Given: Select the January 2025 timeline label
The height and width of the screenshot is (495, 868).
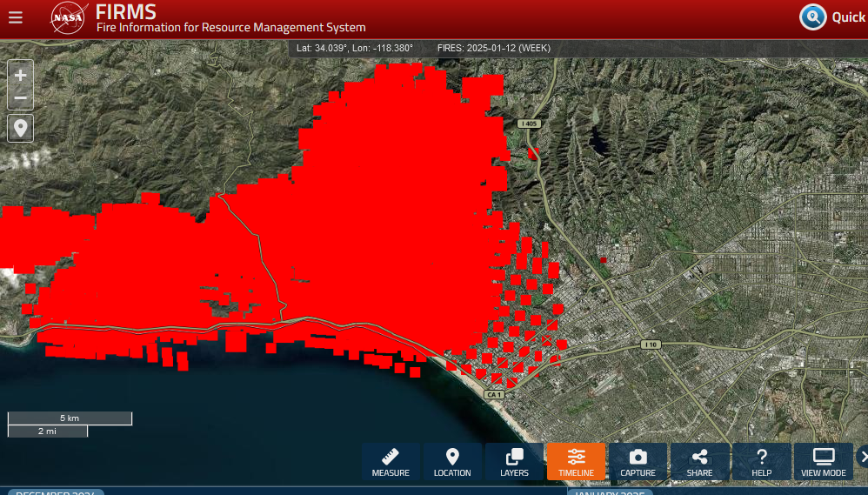Looking at the screenshot, I should coord(609,492).
